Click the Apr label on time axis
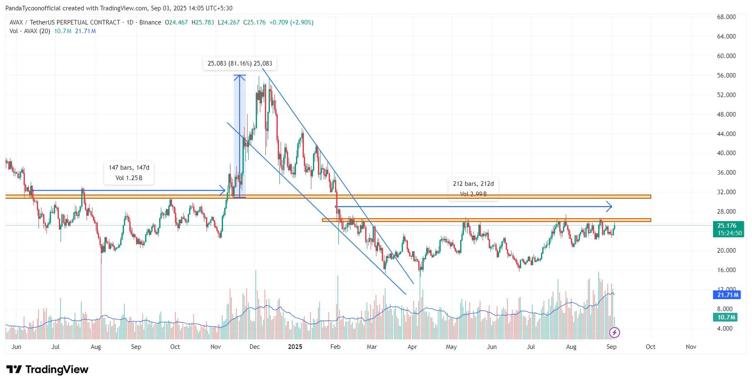The image size is (752, 385). click(x=412, y=346)
